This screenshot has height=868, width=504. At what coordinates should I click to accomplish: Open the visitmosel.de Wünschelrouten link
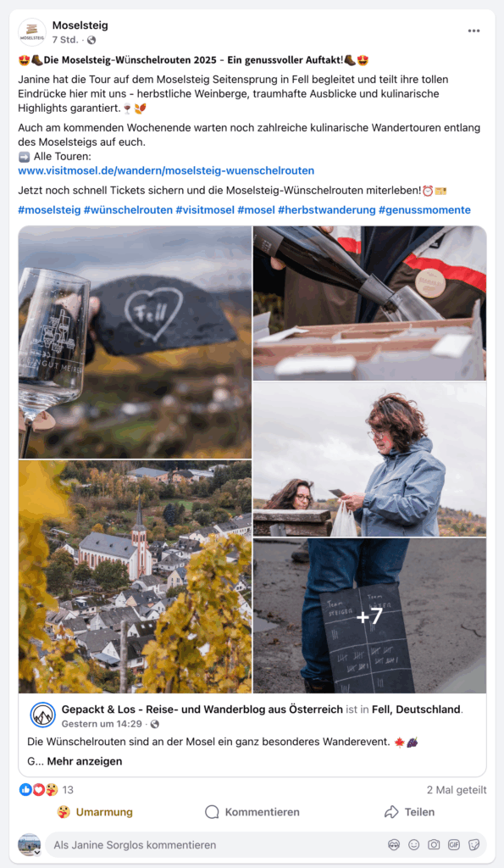[x=166, y=170]
